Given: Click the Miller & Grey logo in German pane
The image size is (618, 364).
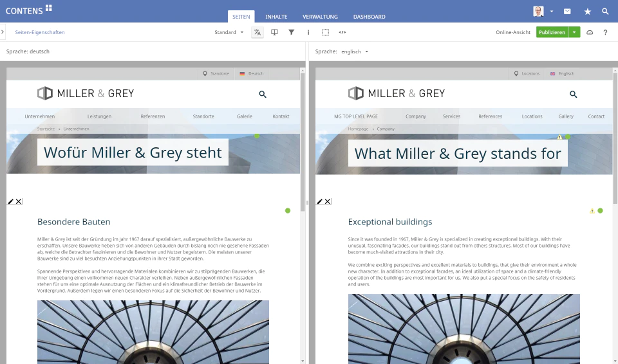Looking at the screenshot, I should coord(86,93).
